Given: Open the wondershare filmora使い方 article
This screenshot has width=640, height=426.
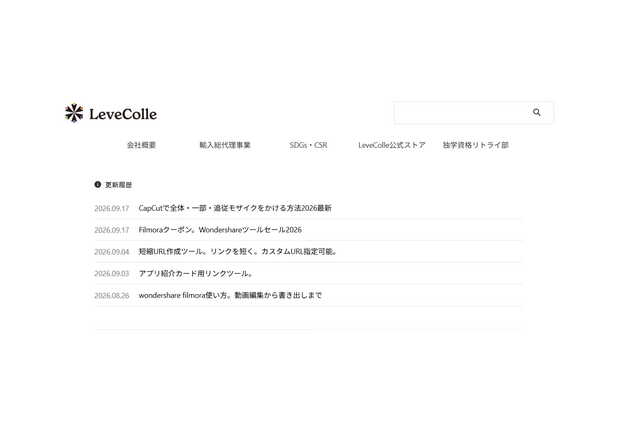Looking at the screenshot, I should (230, 295).
